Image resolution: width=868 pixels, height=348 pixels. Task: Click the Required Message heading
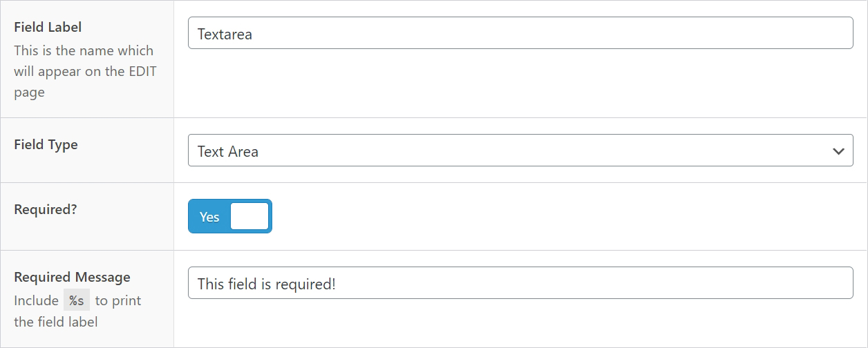click(x=72, y=278)
